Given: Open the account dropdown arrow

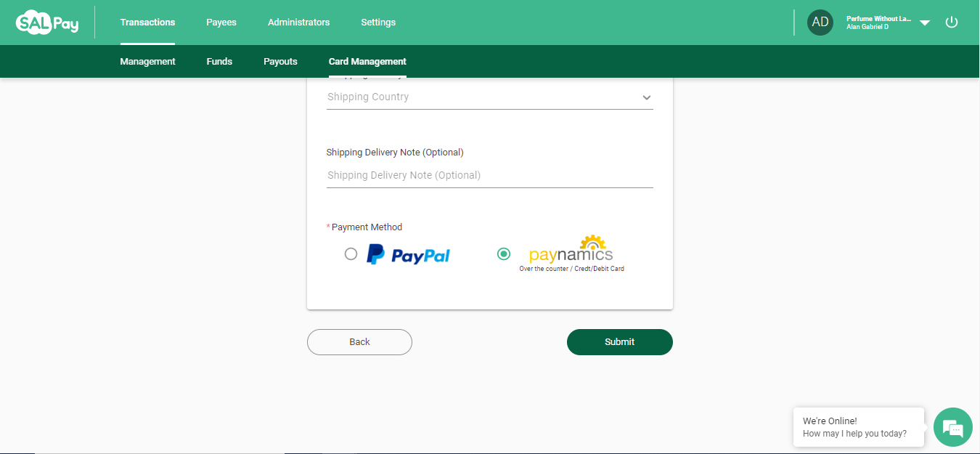Looking at the screenshot, I should coord(925,23).
